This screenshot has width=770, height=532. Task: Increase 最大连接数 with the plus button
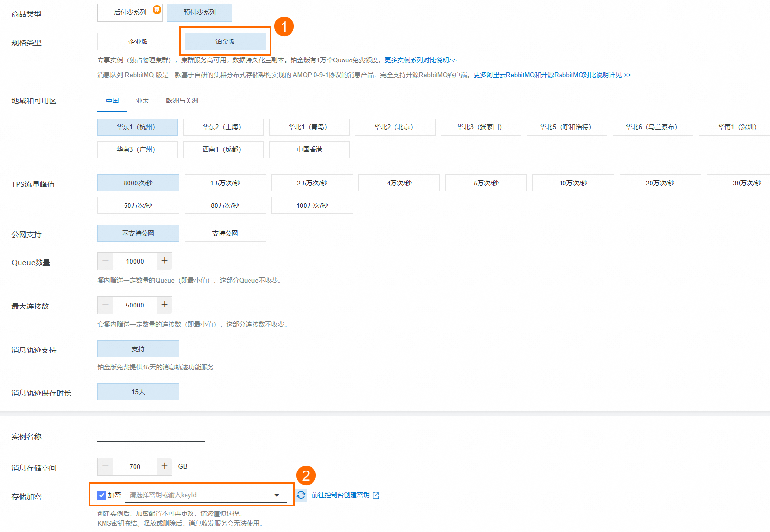pos(165,305)
